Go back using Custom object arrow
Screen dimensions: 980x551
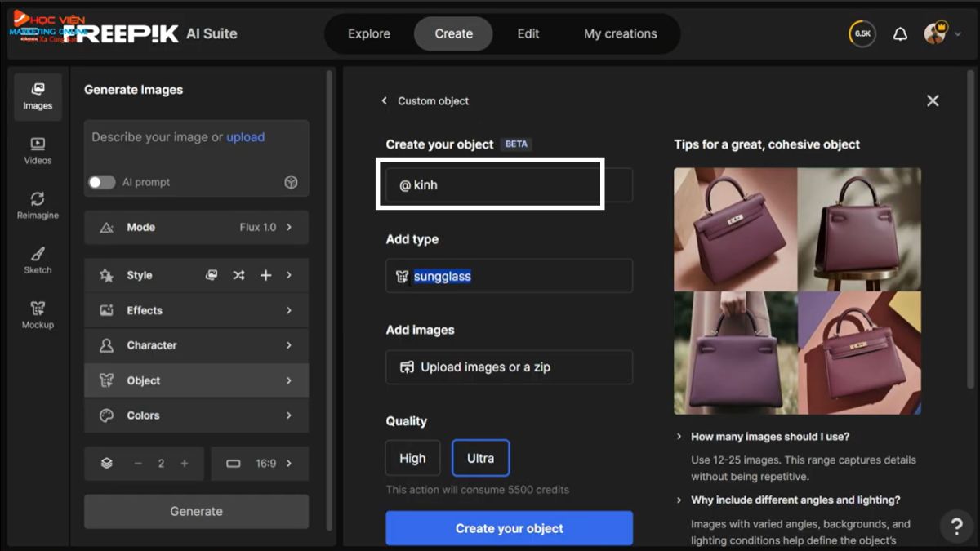(384, 101)
